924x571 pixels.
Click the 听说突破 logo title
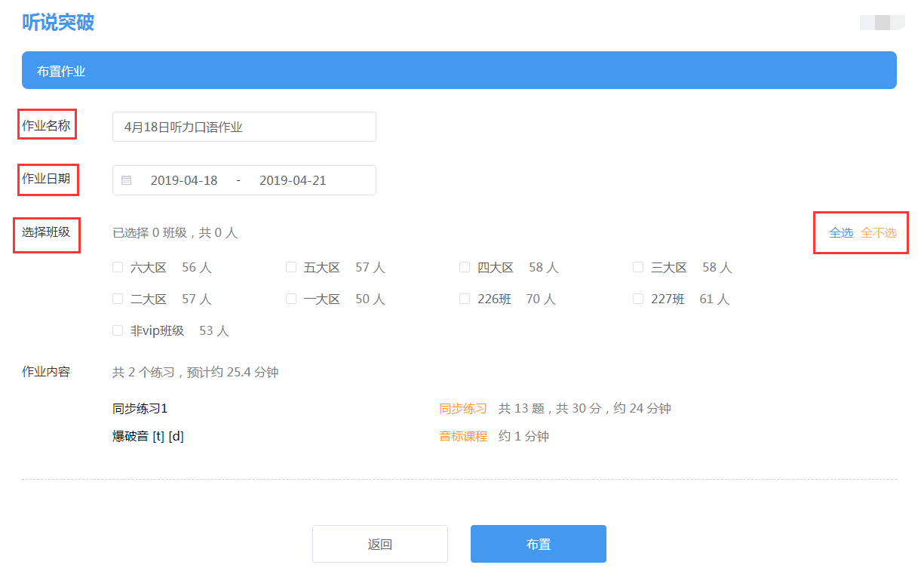click(x=58, y=23)
